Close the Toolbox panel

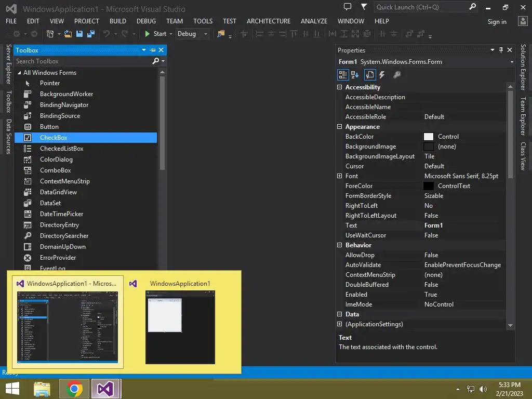point(161,50)
